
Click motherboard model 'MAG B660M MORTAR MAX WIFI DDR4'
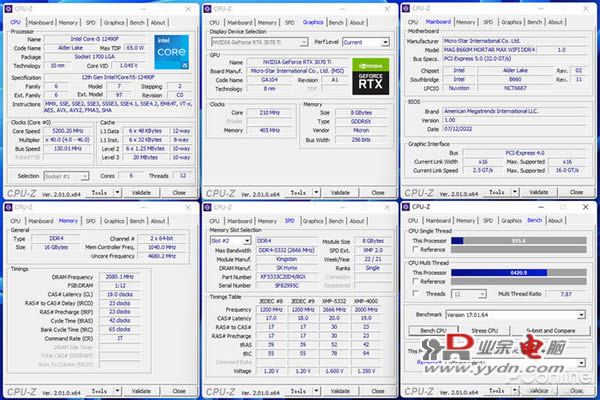(489, 50)
